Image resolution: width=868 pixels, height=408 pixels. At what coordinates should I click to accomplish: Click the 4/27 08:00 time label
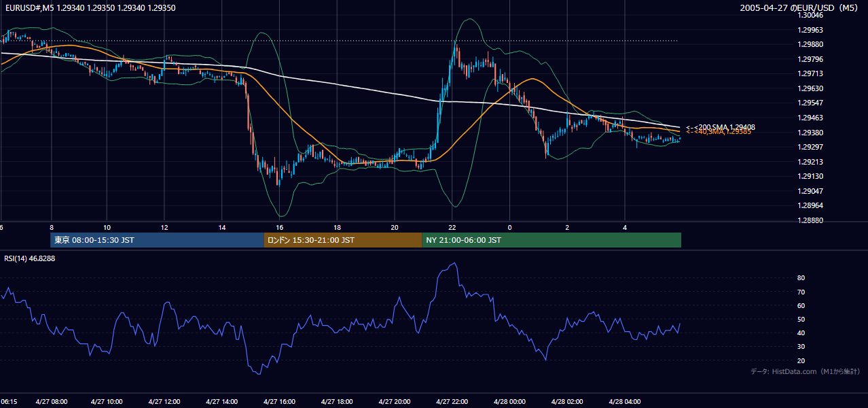[x=50, y=402]
